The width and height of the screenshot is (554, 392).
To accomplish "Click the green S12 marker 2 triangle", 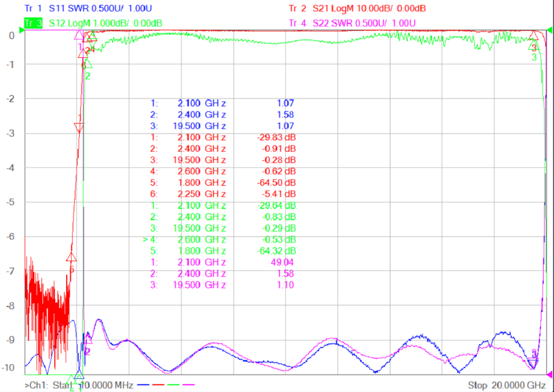I will 87,64.
